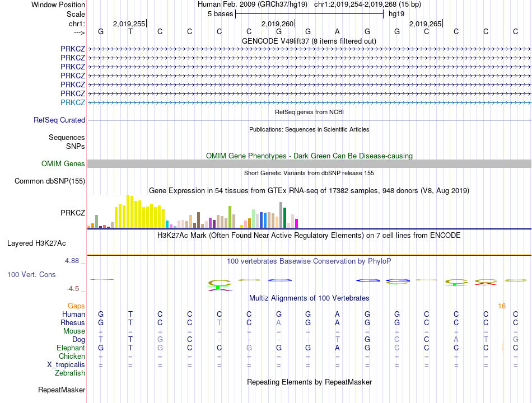Open the GTEx Gene Expression in 54 tissues title
The image size is (532, 403).
[309, 191]
